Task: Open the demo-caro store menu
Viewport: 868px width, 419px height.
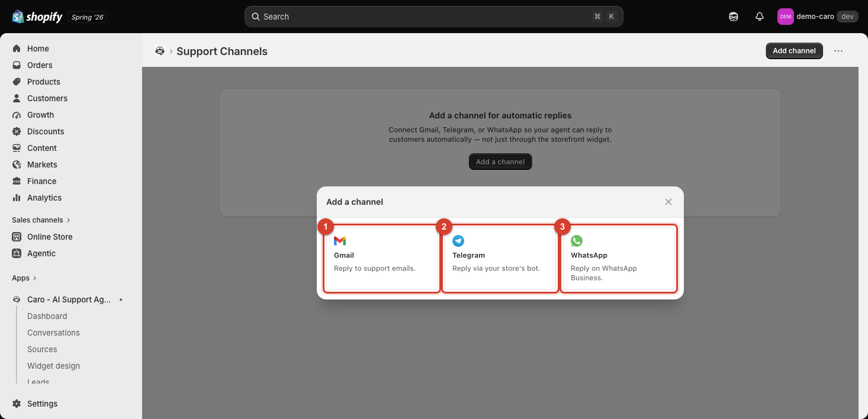Action: [x=818, y=17]
